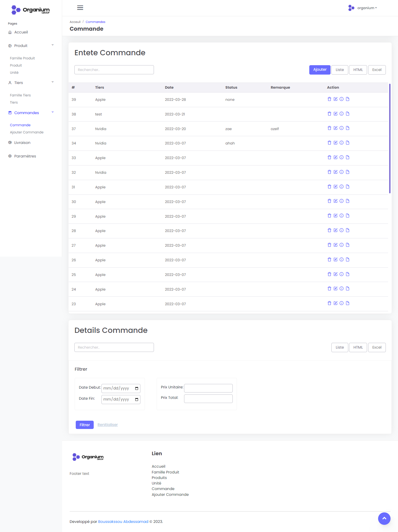Toggle sidebar with hamburger menu icon
This screenshot has width=398, height=532.
pyautogui.click(x=80, y=8)
